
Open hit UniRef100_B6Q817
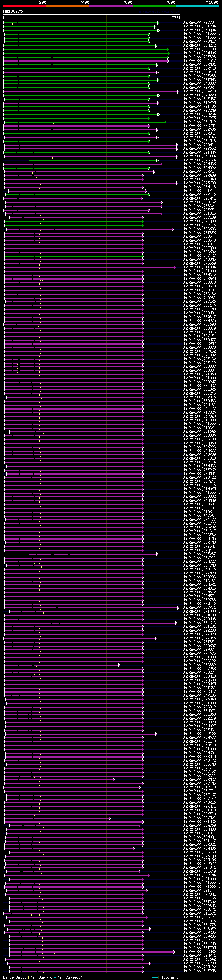(199, 317)
